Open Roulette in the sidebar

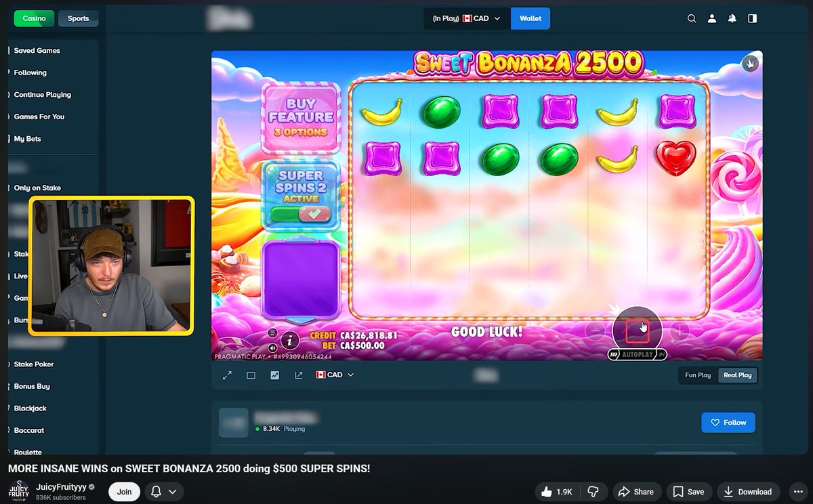[28, 452]
